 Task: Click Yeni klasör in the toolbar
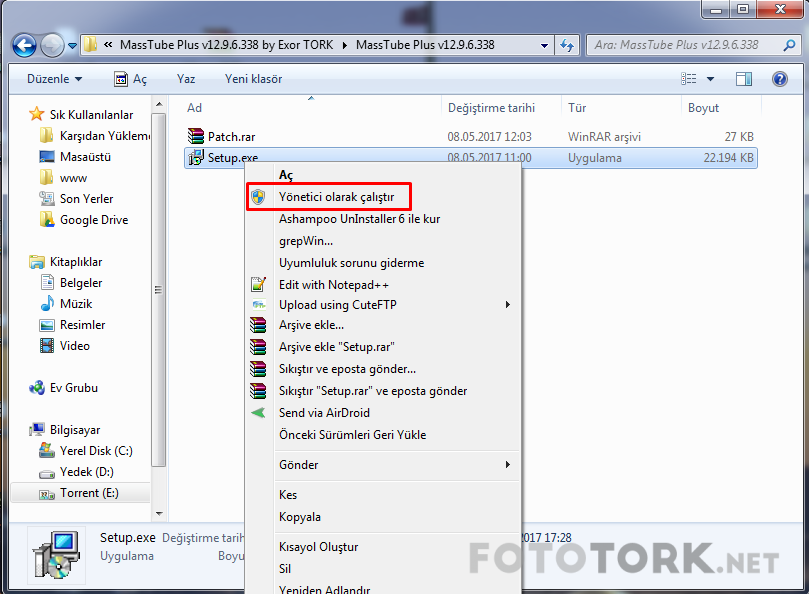pyautogui.click(x=253, y=79)
